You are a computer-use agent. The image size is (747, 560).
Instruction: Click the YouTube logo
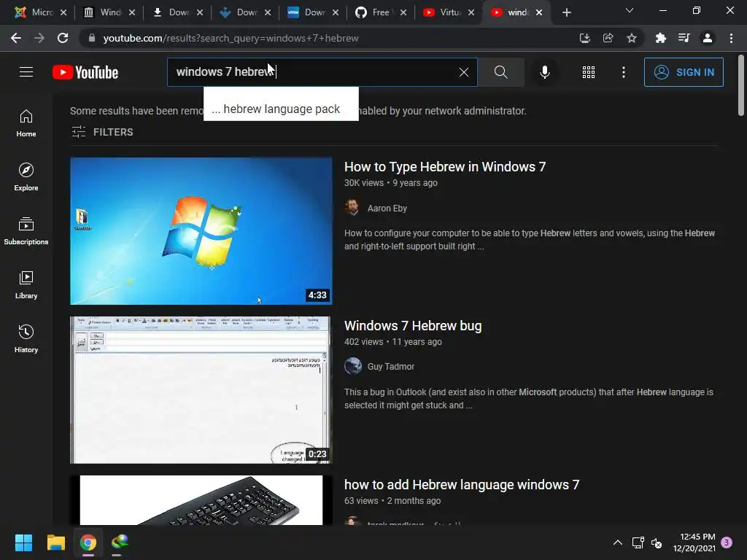point(85,72)
